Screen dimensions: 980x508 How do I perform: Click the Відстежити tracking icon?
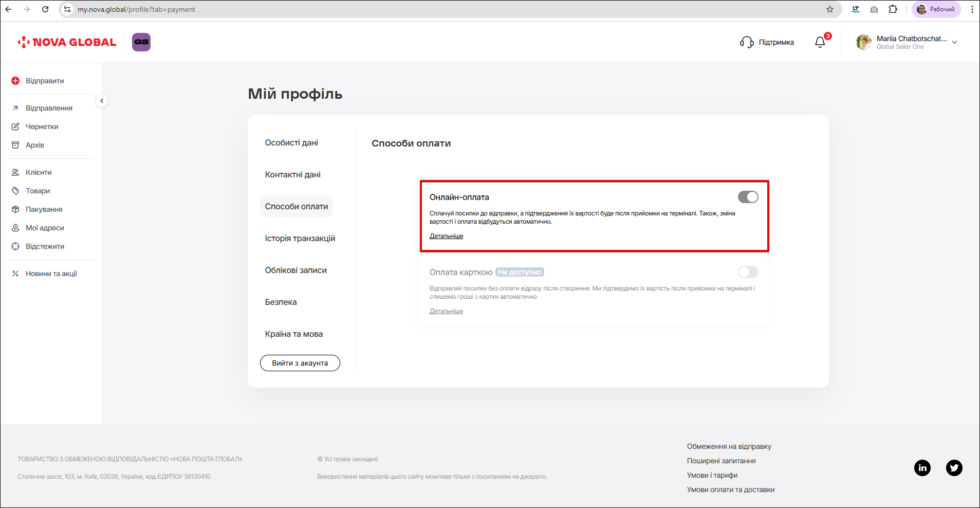point(15,246)
